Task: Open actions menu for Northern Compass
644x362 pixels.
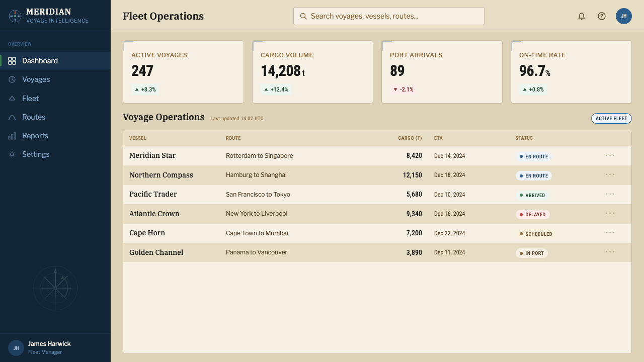Action: (x=610, y=174)
